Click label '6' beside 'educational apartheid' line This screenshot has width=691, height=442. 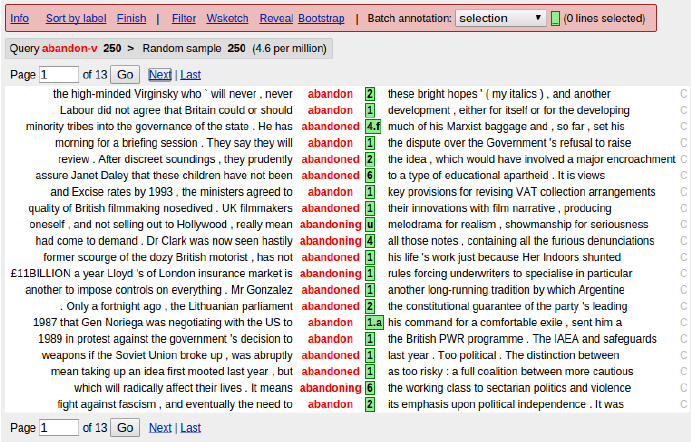tap(370, 176)
